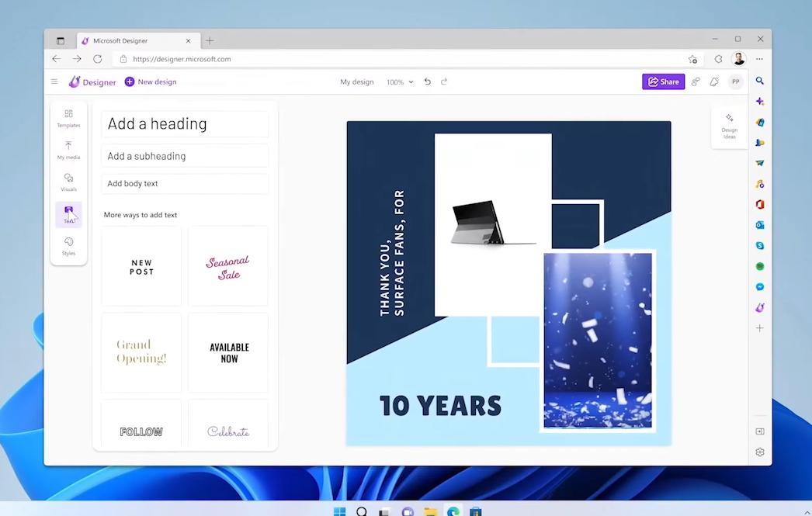
Task: Open the Office icon in Edge sidebar
Action: coord(760,204)
